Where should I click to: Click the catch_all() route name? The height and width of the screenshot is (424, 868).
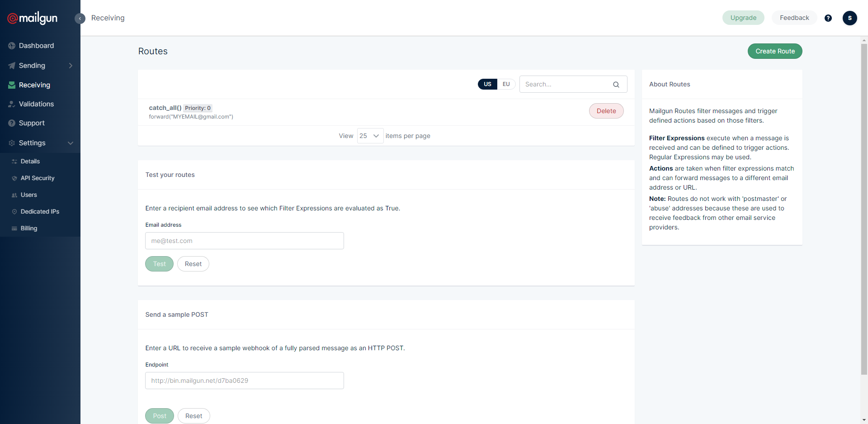click(x=165, y=108)
